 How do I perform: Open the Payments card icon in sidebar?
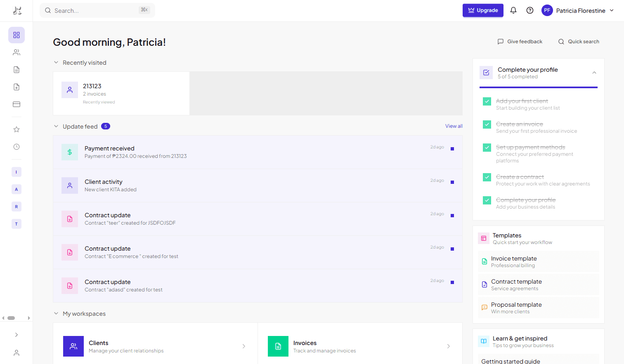[17, 104]
